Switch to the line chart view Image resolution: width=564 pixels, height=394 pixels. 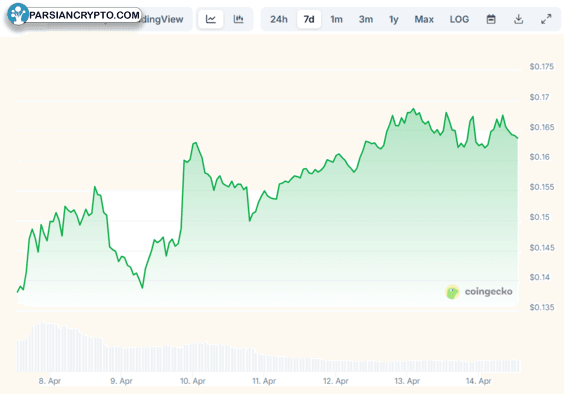211,19
